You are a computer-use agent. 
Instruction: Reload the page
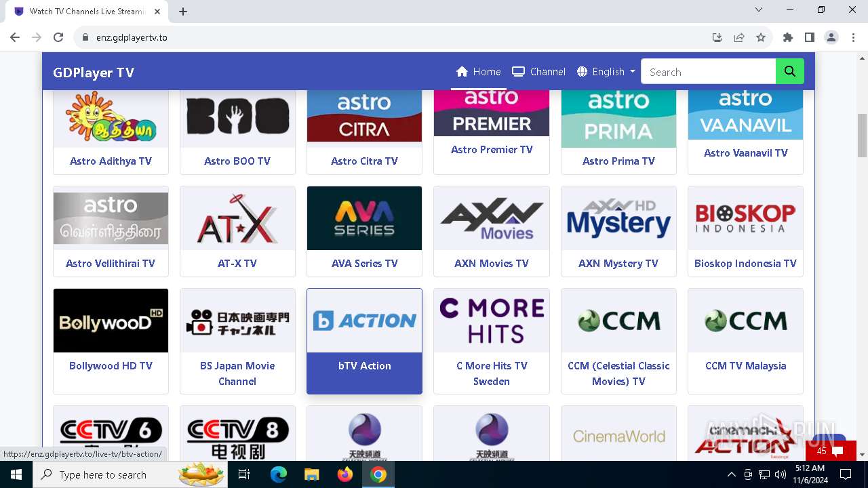coord(58,37)
